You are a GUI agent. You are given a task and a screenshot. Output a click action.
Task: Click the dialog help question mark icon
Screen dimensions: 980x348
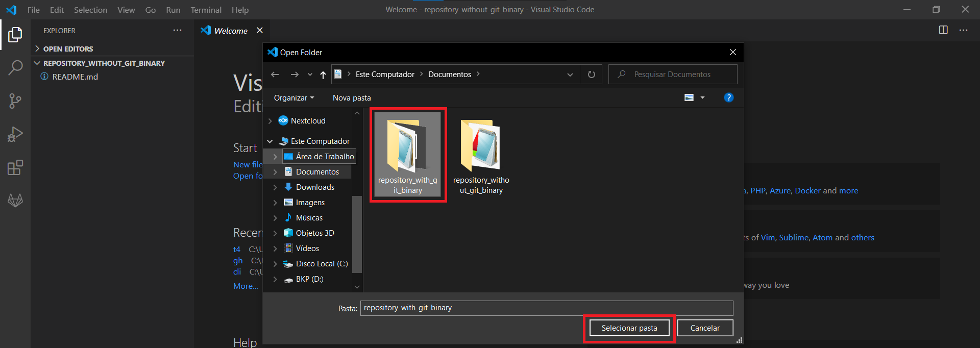tap(728, 97)
